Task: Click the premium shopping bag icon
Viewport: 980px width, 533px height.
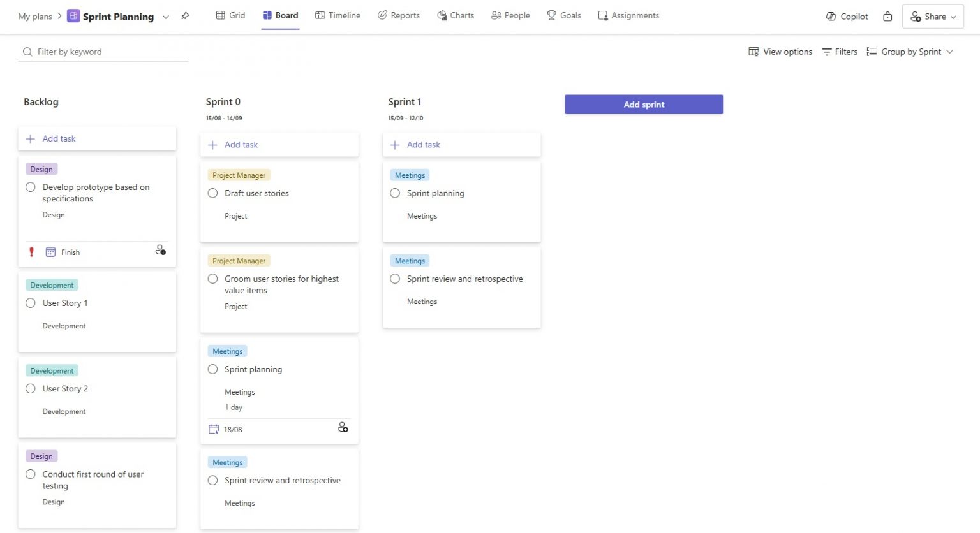Action: 887,17
